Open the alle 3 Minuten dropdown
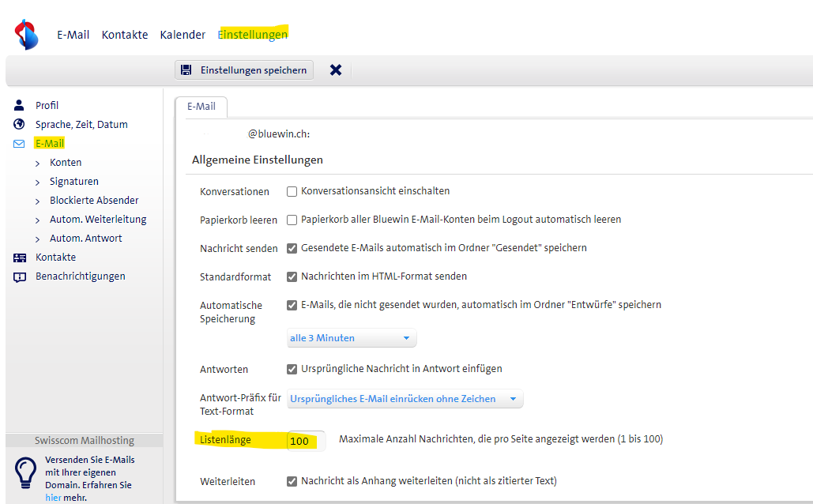Screen dimensions: 813x504 click(351, 338)
